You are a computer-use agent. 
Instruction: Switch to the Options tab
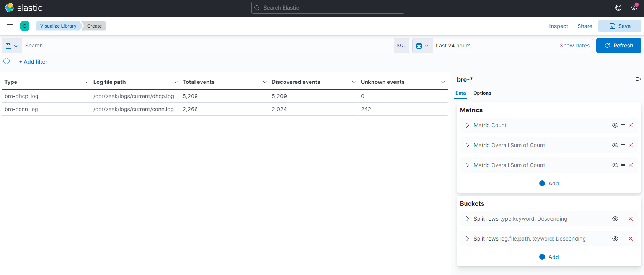482,93
